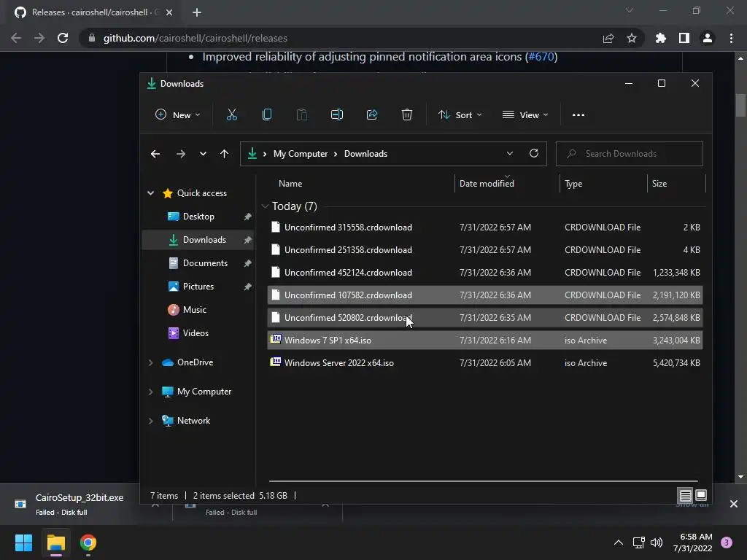Click File Explorer on the taskbar

(x=55, y=542)
